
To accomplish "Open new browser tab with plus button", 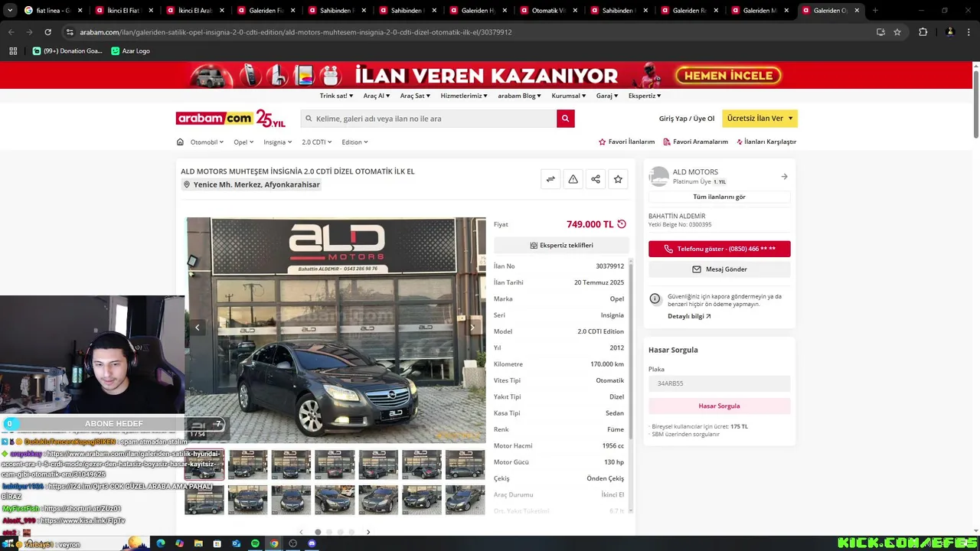I will [875, 11].
